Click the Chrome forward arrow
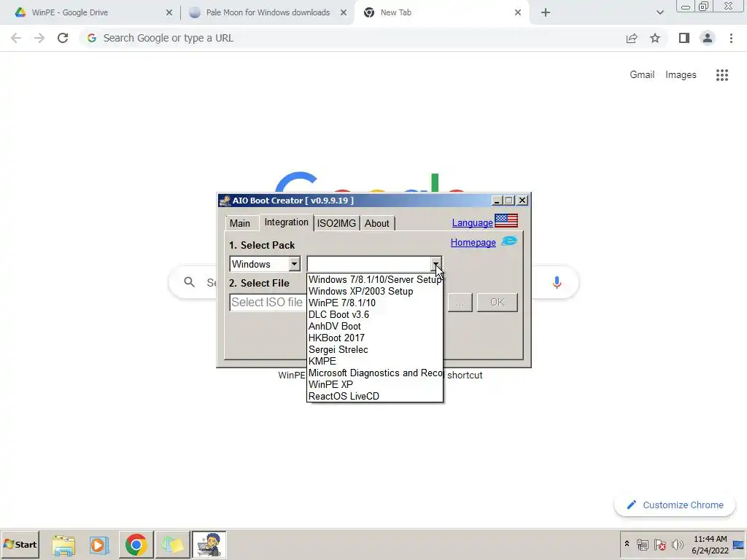Image resolution: width=747 pixels, height=560 pixels. [39, 38]
